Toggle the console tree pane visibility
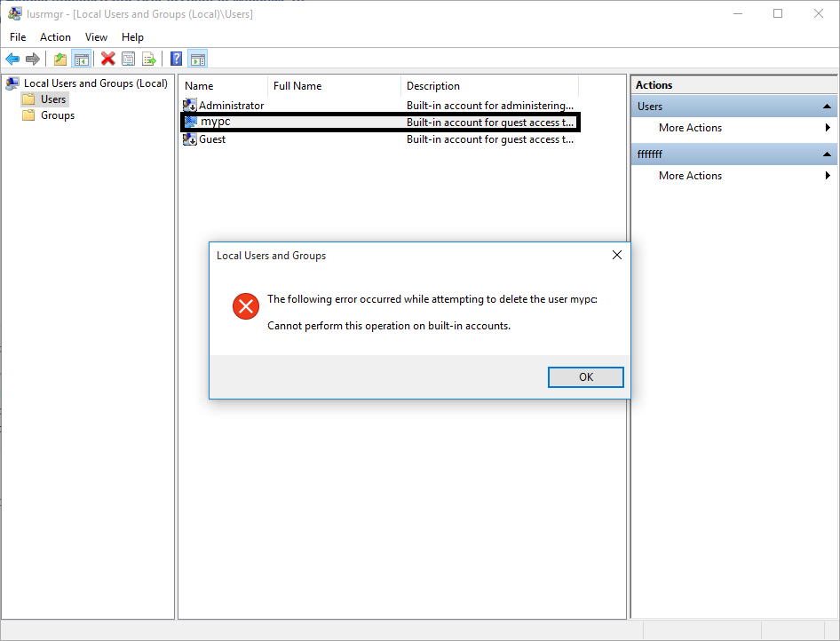Image resolution: width=840 pixels, height=641 pixels. tap(81, 59)
